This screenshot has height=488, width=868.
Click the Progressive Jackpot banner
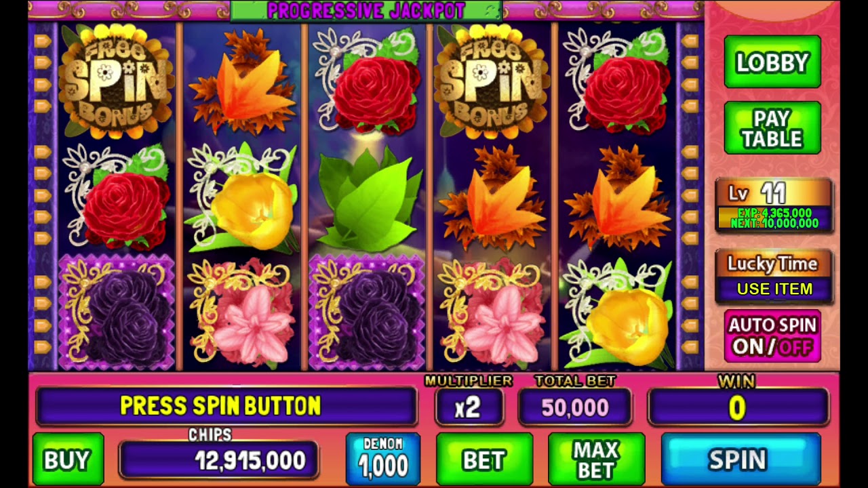click(x=366, y=10)
